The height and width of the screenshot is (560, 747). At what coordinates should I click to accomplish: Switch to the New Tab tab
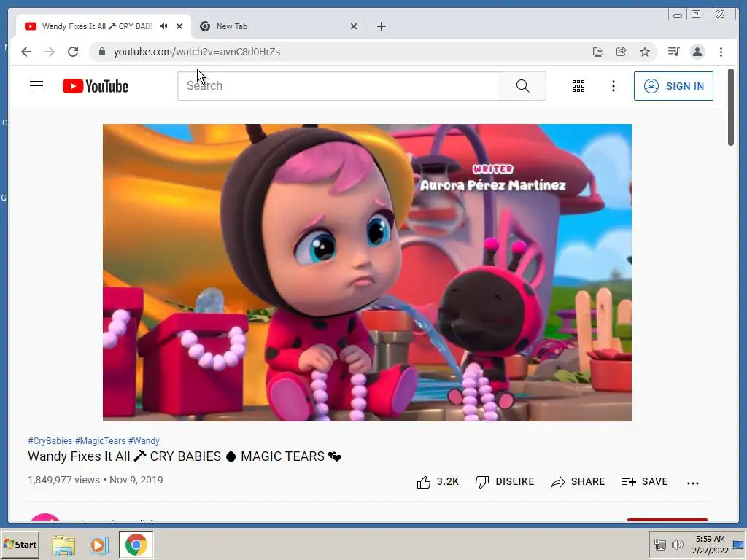[x=278, y=26]
